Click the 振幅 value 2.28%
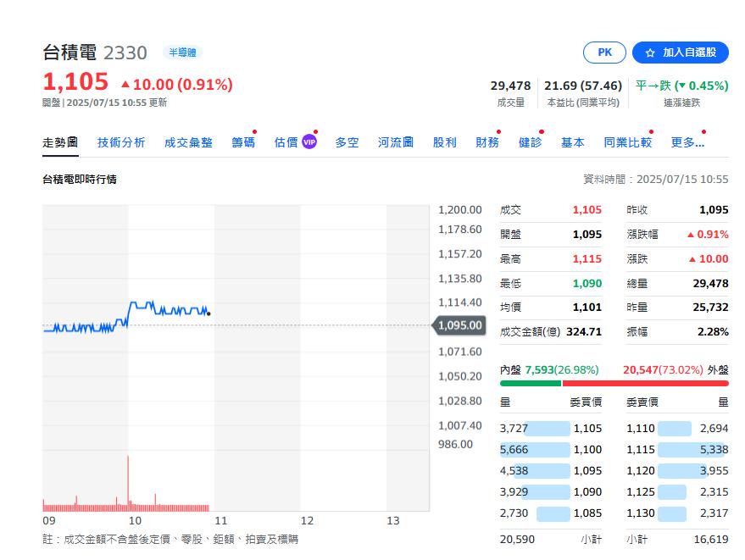Viewport: 745px width, 560px height. [713, 331]
